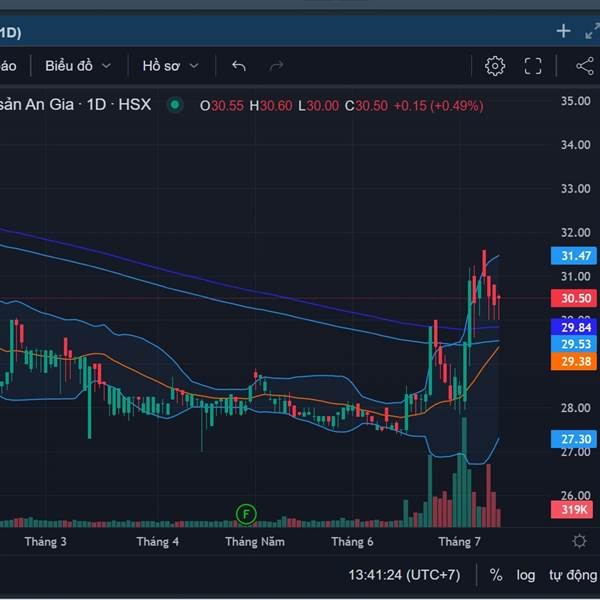Open the Hồ sơ dropdown

tap(171, 66)
